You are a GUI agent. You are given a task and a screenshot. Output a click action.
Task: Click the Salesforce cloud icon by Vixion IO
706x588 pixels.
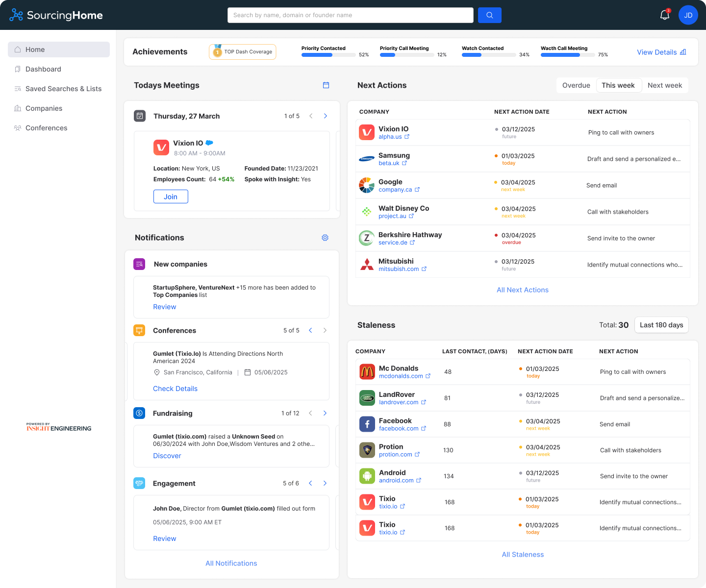coord(209,143)
